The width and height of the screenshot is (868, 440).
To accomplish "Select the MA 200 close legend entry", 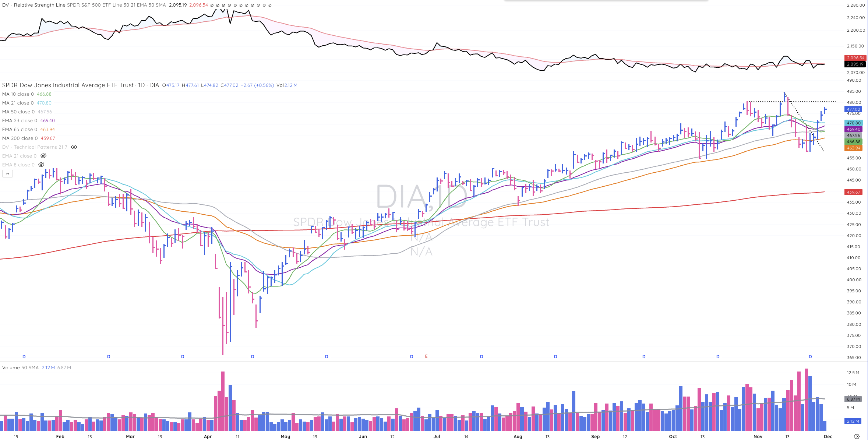I will [20, 138].
